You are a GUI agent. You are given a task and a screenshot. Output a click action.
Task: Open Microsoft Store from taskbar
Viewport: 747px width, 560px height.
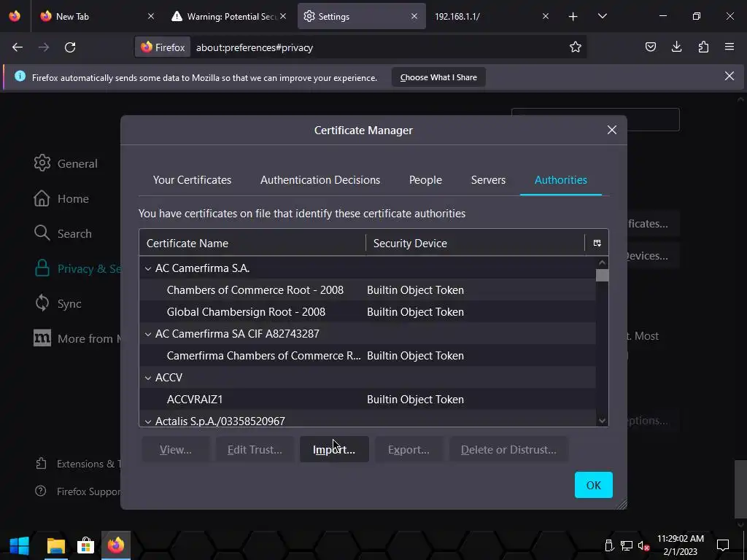[86, 545]
